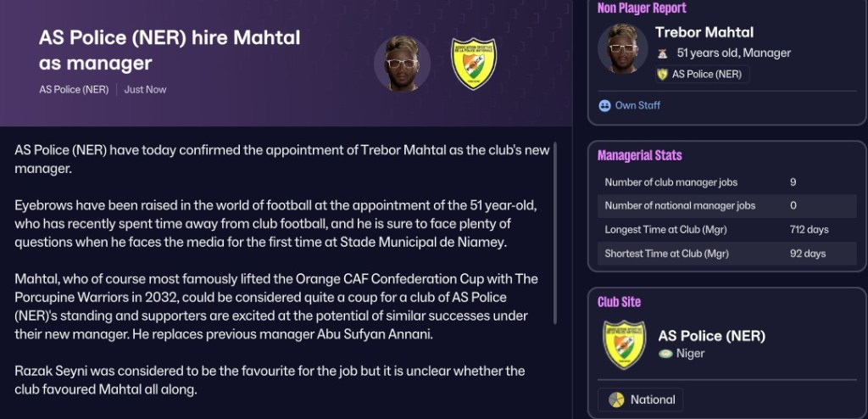Click the nationality flag icon beside 51 years old

coord(662,53)
